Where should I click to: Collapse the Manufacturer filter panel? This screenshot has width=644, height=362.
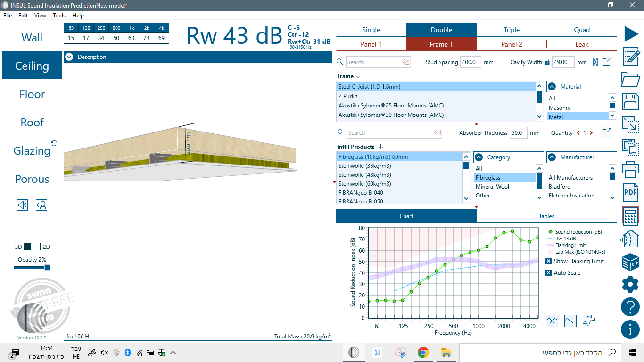(552, 157)
